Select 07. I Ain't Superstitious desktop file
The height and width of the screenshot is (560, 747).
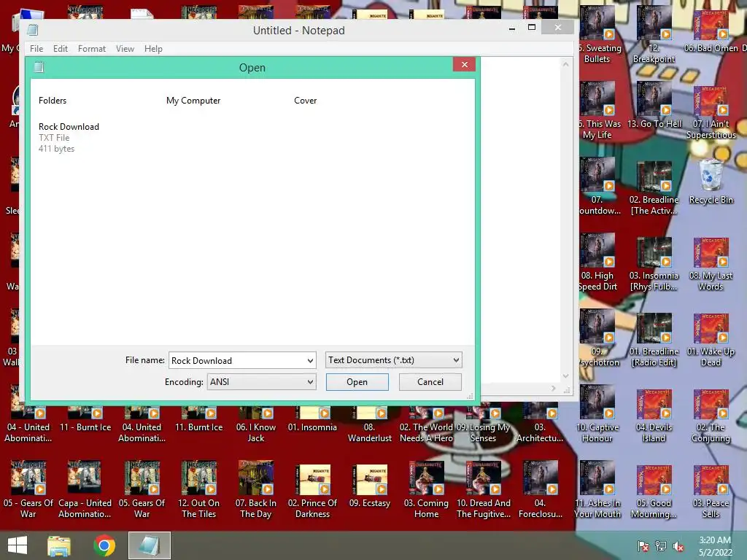[x=711, y=112]
